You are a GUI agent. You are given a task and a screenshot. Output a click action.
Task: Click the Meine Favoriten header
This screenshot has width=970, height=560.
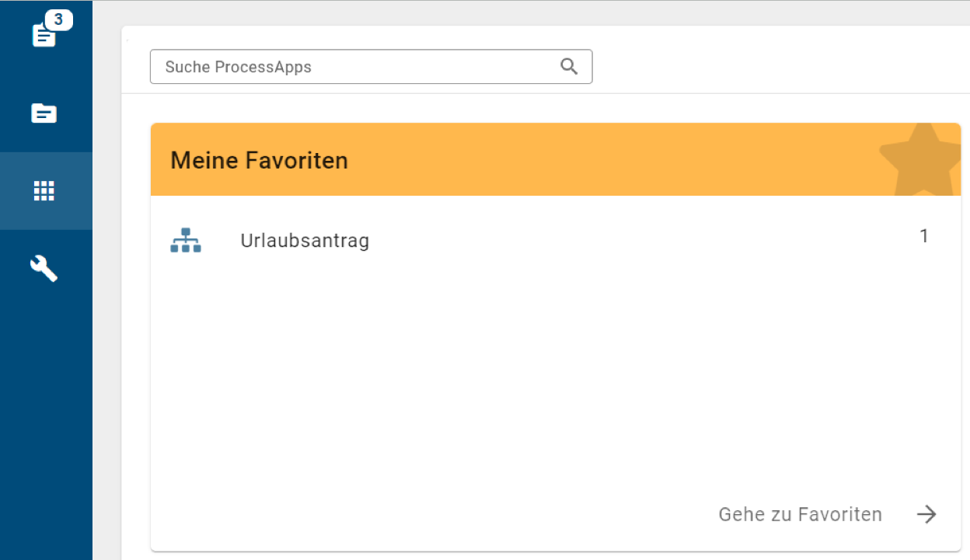[259, 160]
